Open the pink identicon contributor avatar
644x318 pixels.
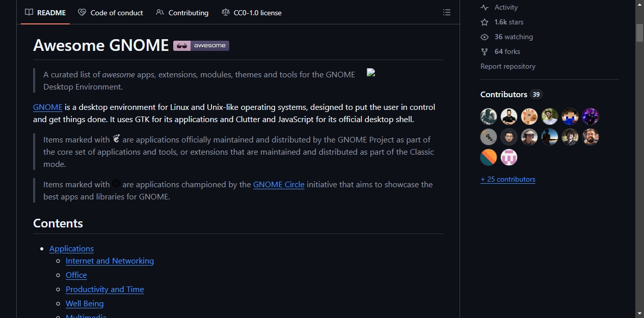point(509,157)
